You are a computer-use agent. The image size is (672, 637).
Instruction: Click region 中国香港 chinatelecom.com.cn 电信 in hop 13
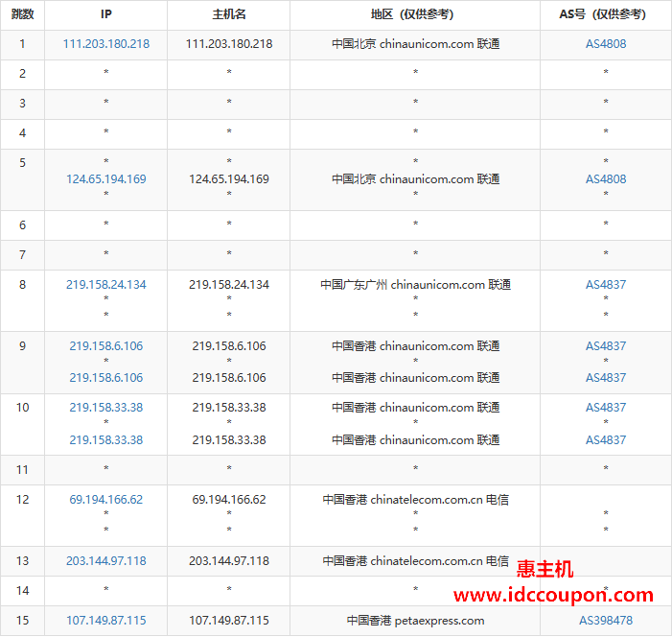pos(415,560)
